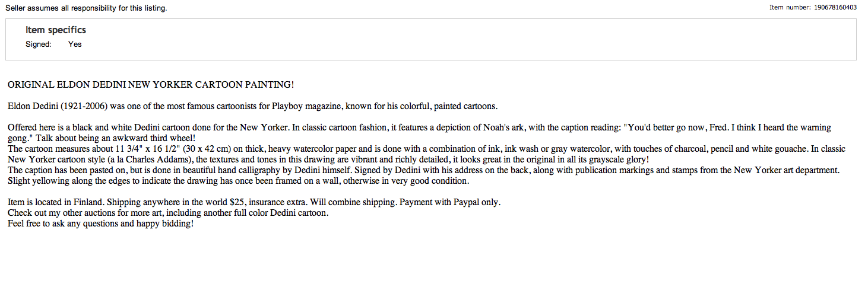Click 'Check out my other auctions' text
The height and width of the screenshot is (281, 868).
click(x=168, y=213)
